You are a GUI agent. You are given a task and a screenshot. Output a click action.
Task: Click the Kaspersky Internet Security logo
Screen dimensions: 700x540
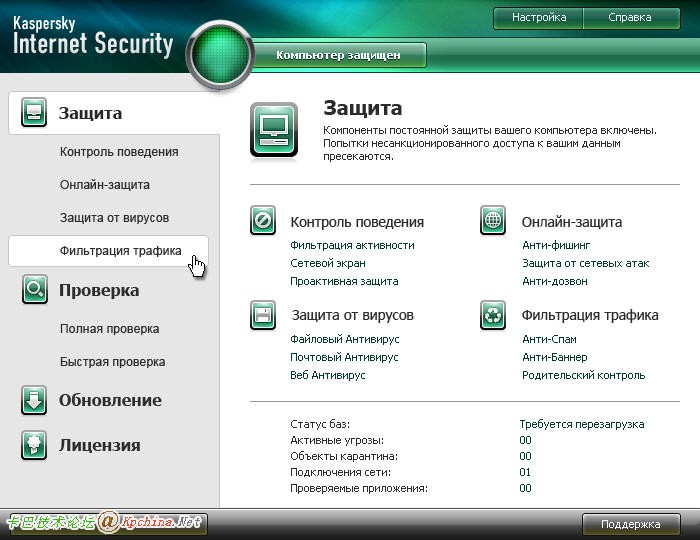tap(93, 37)
